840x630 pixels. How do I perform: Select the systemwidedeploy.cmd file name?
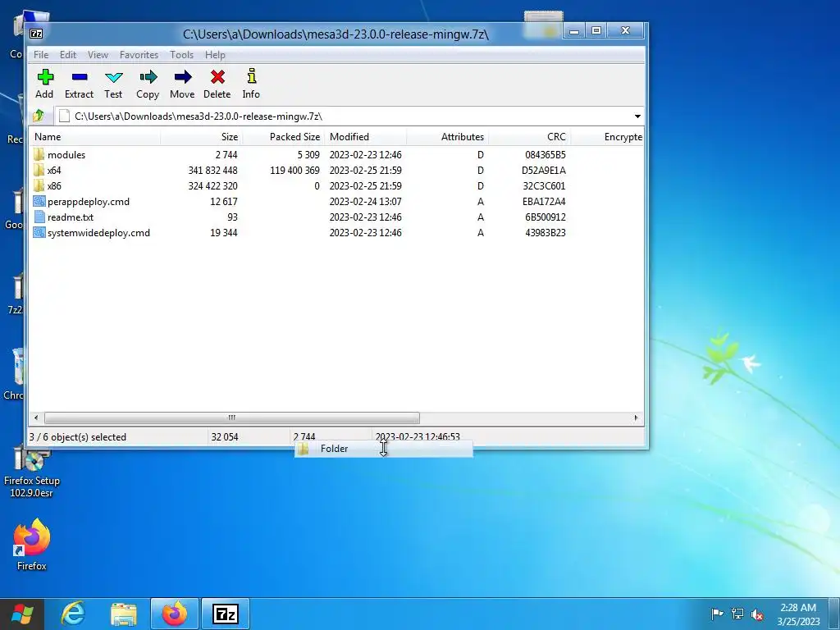point(98,232)
